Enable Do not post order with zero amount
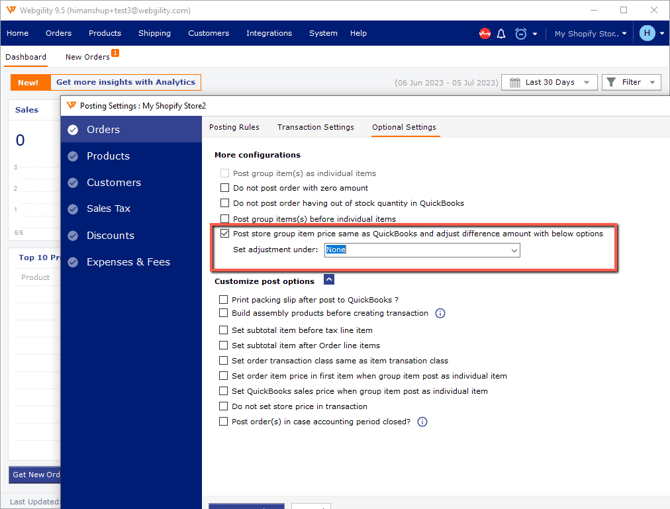 tap(224, 188)
